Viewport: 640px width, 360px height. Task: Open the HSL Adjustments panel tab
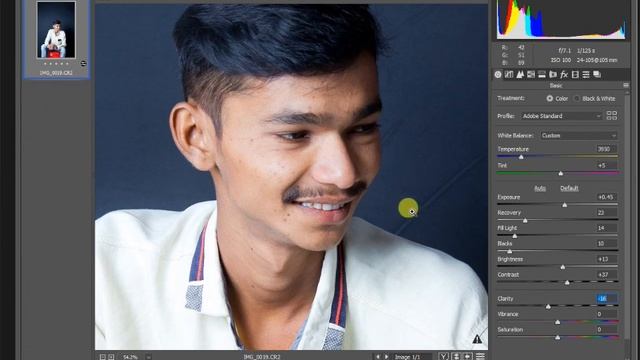(531, 74)
